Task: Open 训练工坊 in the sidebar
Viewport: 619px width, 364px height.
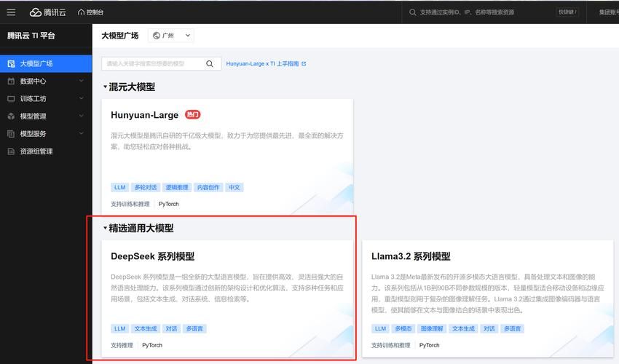Action: (46, 99)
